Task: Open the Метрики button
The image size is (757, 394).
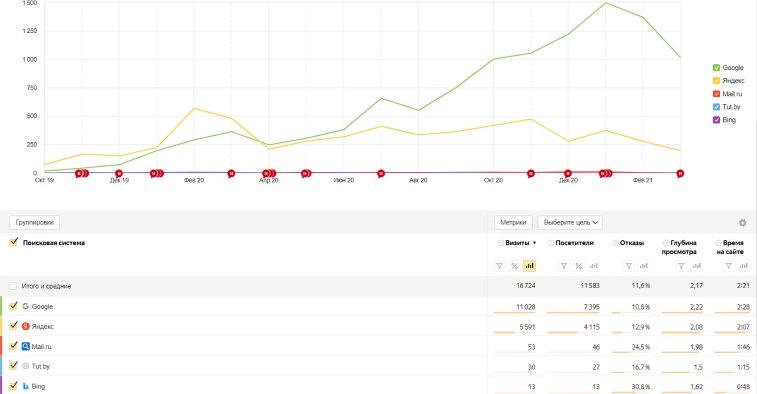Action: (x=513, y=223)
